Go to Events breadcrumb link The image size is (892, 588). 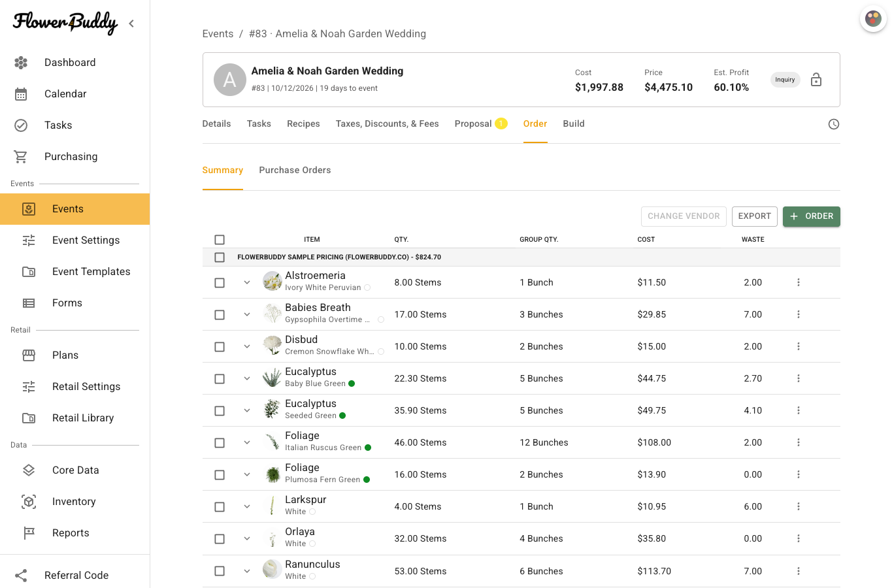click(x=218, y=34)
